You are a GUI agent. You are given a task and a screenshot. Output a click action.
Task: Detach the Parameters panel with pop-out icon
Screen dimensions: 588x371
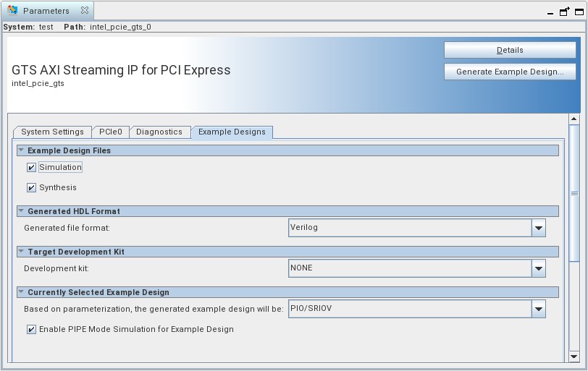pos(564,12)
